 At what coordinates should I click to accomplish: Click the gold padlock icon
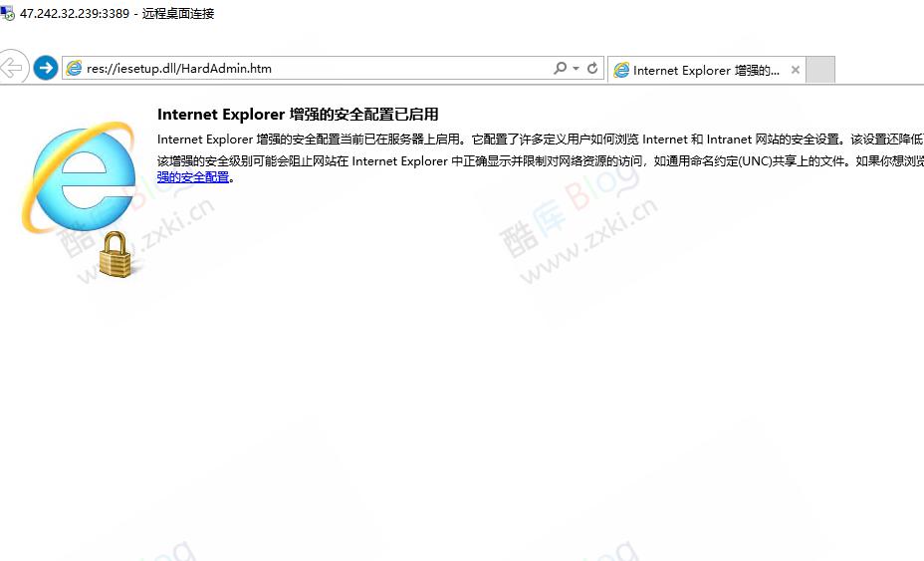[x=115, y=255]
